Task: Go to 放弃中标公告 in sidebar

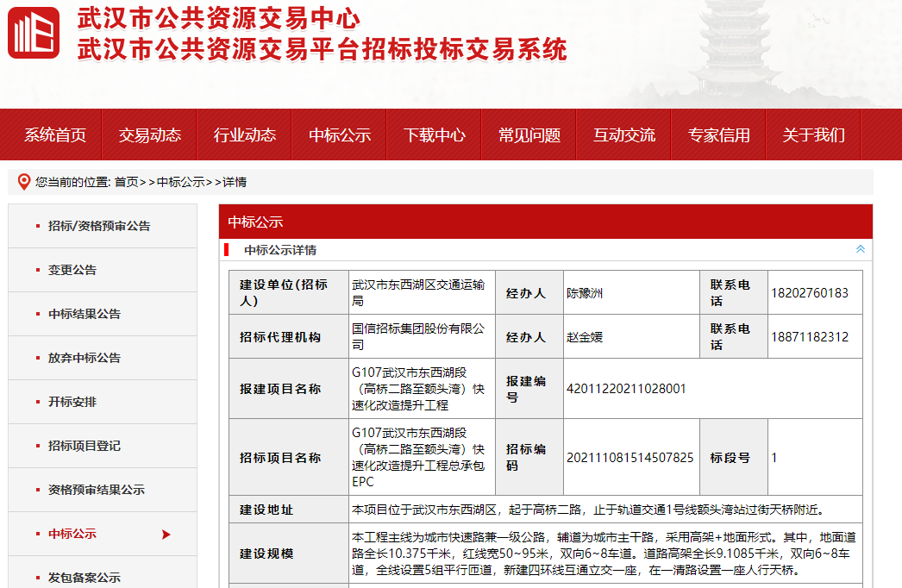Action: pyautogui.click(x=85, y=358)
